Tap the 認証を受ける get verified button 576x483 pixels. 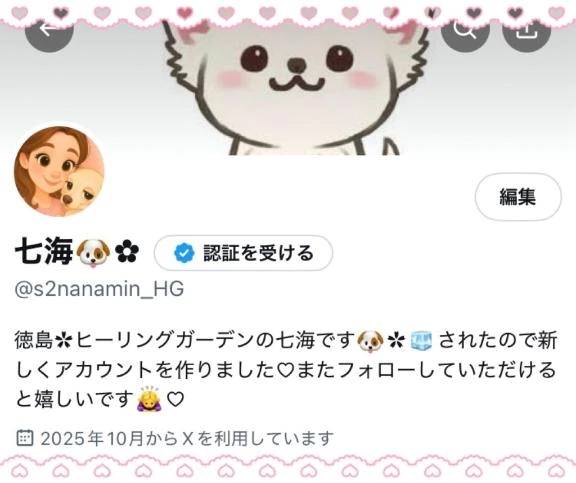[243, 253]
